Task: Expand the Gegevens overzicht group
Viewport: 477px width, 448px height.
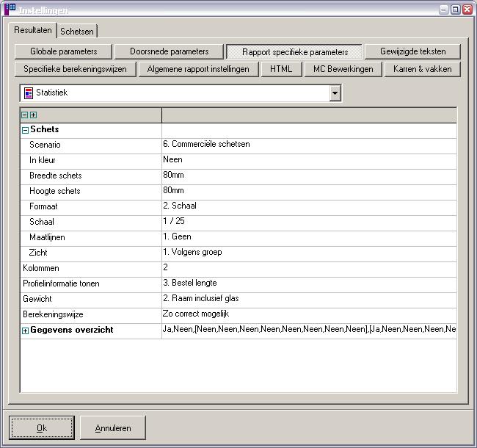Action: click(25, 330)
